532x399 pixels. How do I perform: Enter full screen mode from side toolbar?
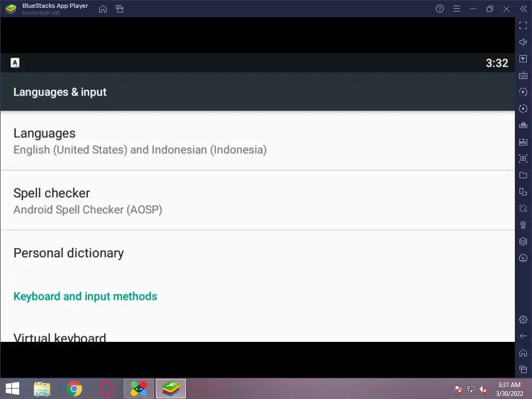pos(523,25)
